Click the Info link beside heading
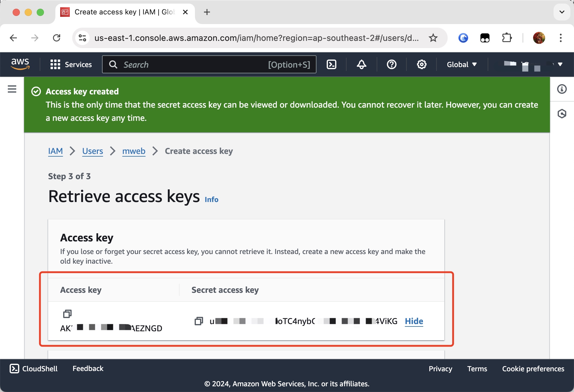 coord(211,200)
